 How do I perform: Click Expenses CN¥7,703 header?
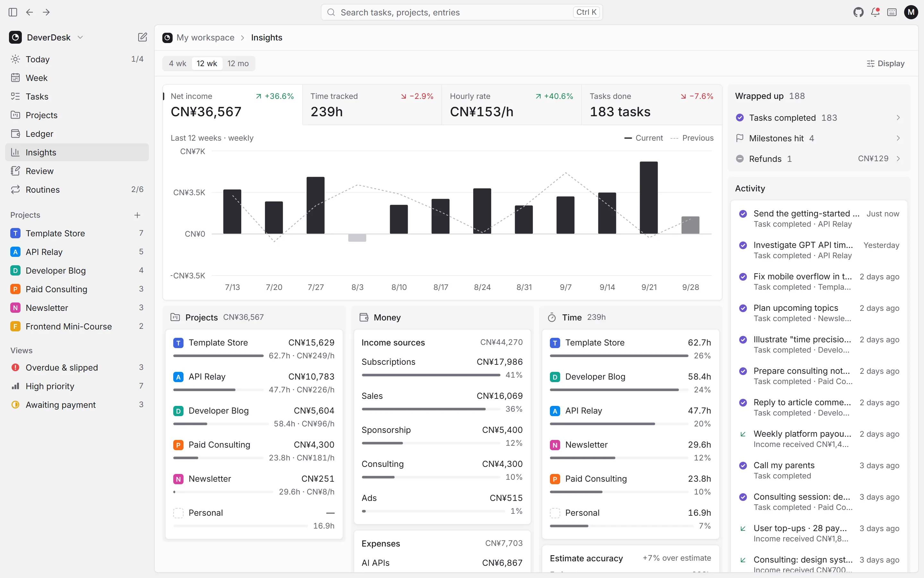[x=442, y=544]
